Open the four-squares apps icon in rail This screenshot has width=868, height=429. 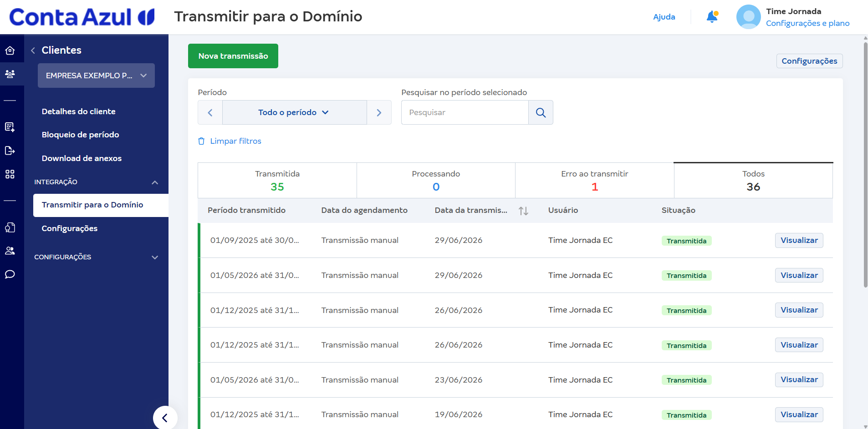pyautogui.click(x=10, y=174)
